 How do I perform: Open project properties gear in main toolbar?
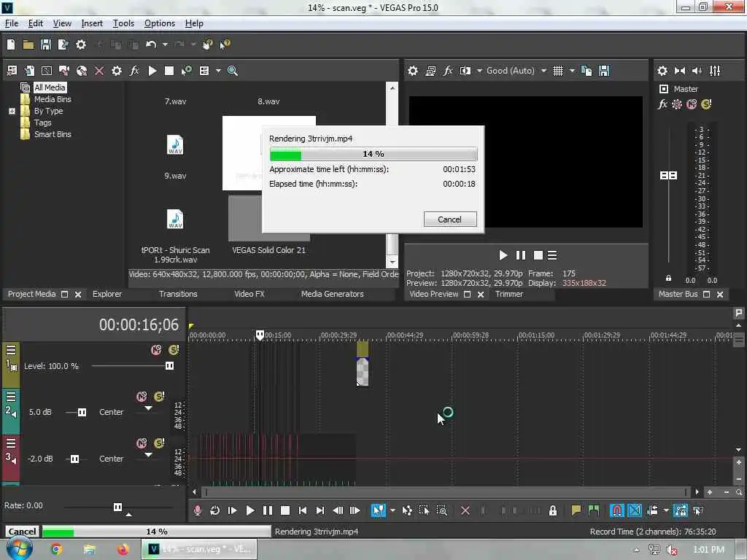(81, 44)
